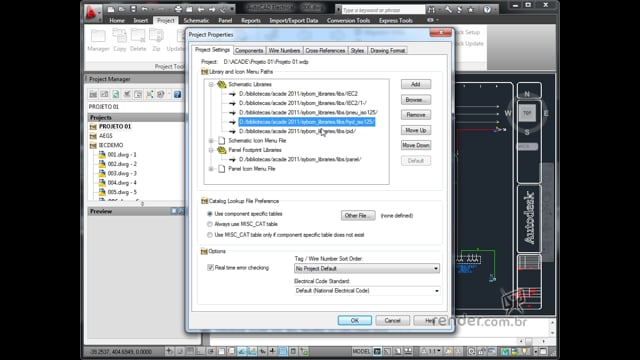Click the N compass label on the ViewCube

click(x=527, y=94)
